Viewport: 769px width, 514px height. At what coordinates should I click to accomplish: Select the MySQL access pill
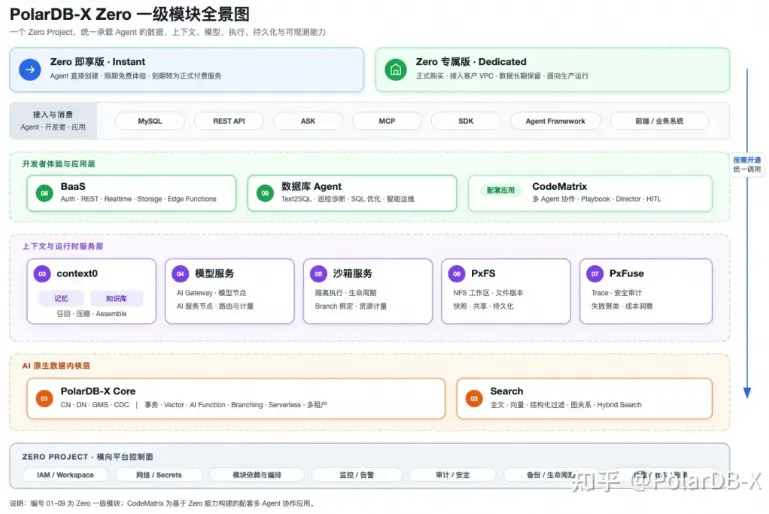tap(150, 121)
